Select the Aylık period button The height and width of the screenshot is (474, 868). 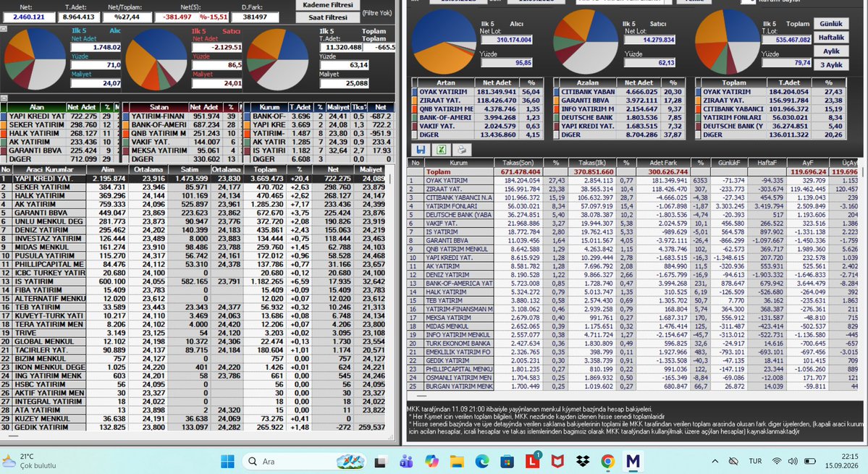tap(831, 51)
